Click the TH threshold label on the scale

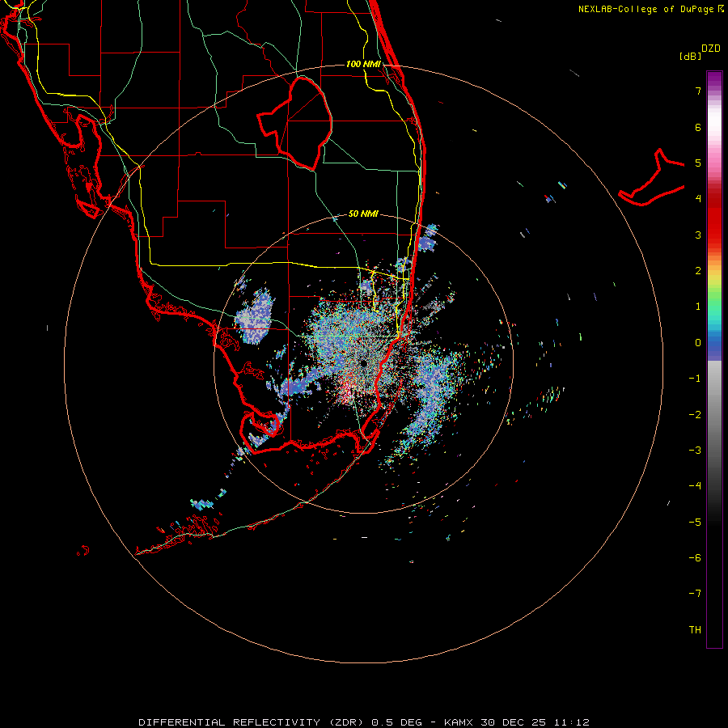[x=695, y=630]
